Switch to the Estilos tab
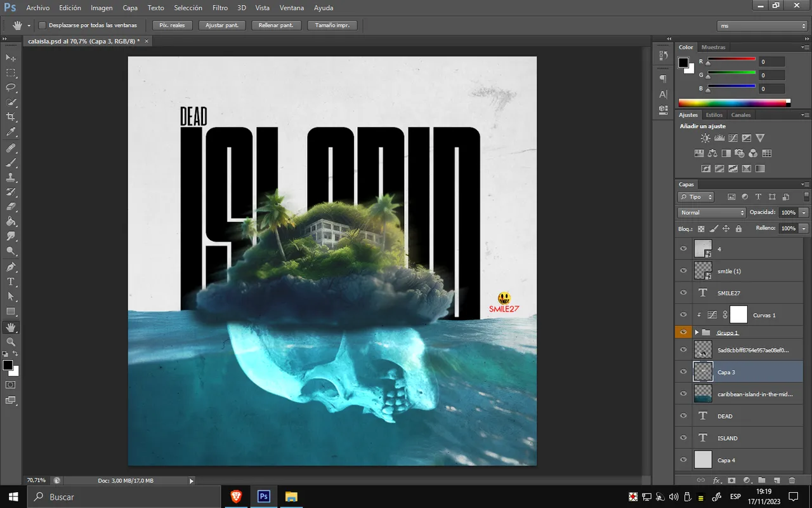812x508 pixels. coord(714,115)
